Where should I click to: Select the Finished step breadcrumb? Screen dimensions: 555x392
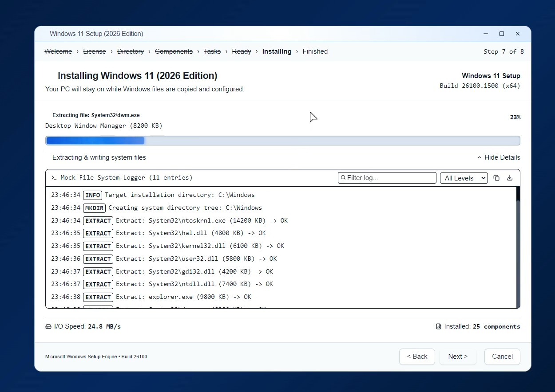coord(315,51)
